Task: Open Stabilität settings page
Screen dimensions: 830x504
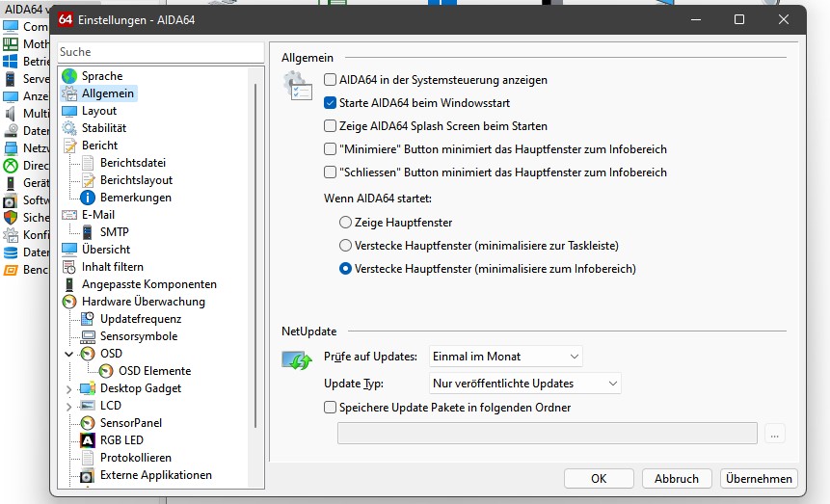Action: click(104, 128)
